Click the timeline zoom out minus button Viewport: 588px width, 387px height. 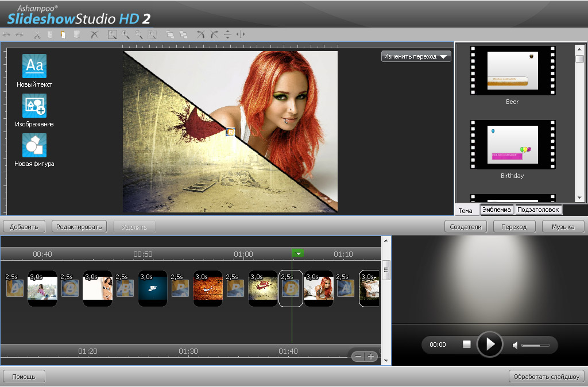pos(358,357)
